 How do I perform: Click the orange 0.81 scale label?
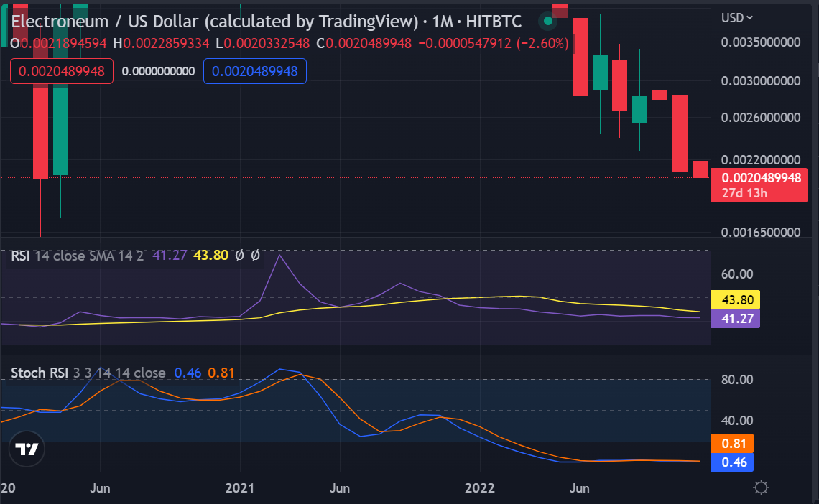pyautogui.click(x=732, y=444)
